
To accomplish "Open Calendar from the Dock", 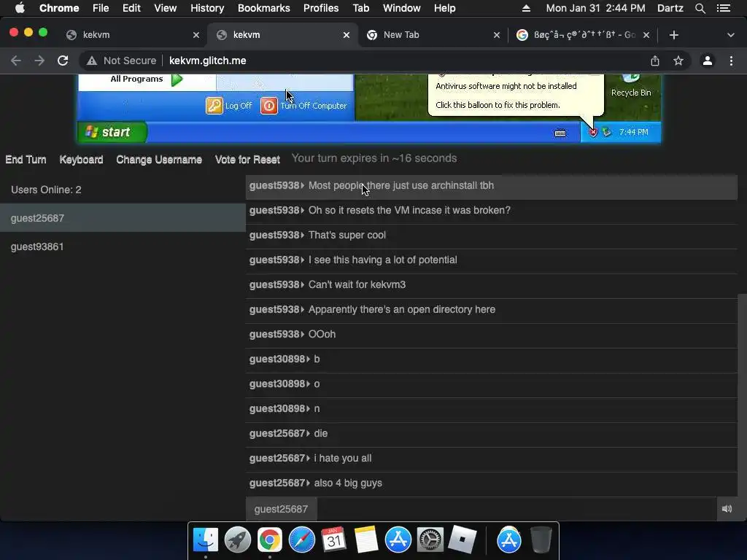I will pyautogui.click(x=333, y=540).
